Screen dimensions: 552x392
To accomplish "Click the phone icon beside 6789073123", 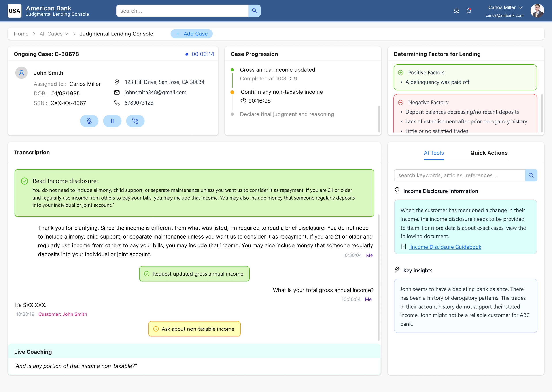I will (x=117, y=103).
